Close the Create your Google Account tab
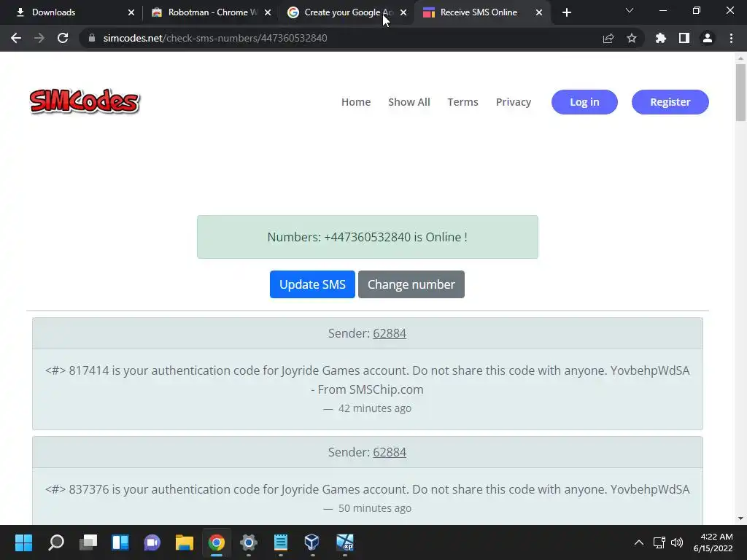The image size is (747, 560). (403, 12)
